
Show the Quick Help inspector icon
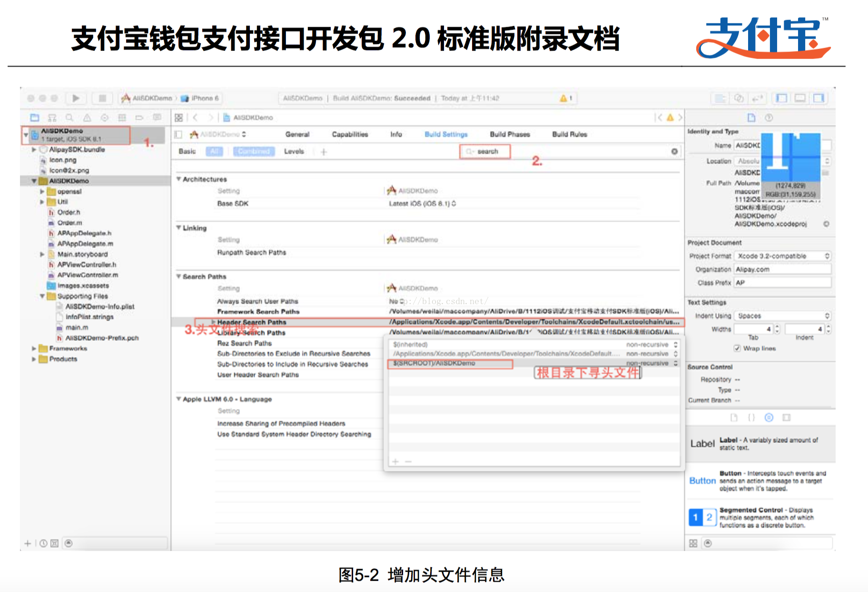[769, 118]
